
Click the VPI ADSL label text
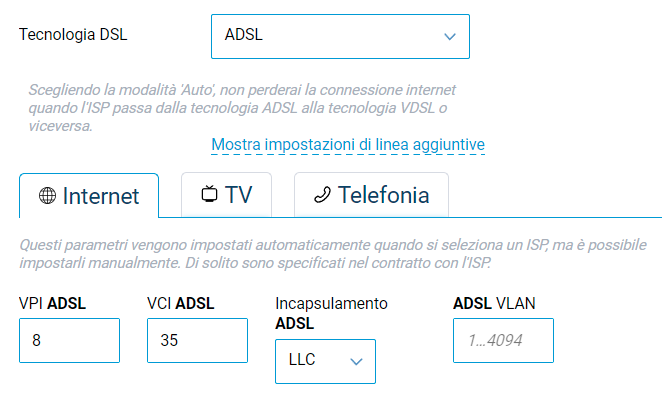(x=51, y=303)
